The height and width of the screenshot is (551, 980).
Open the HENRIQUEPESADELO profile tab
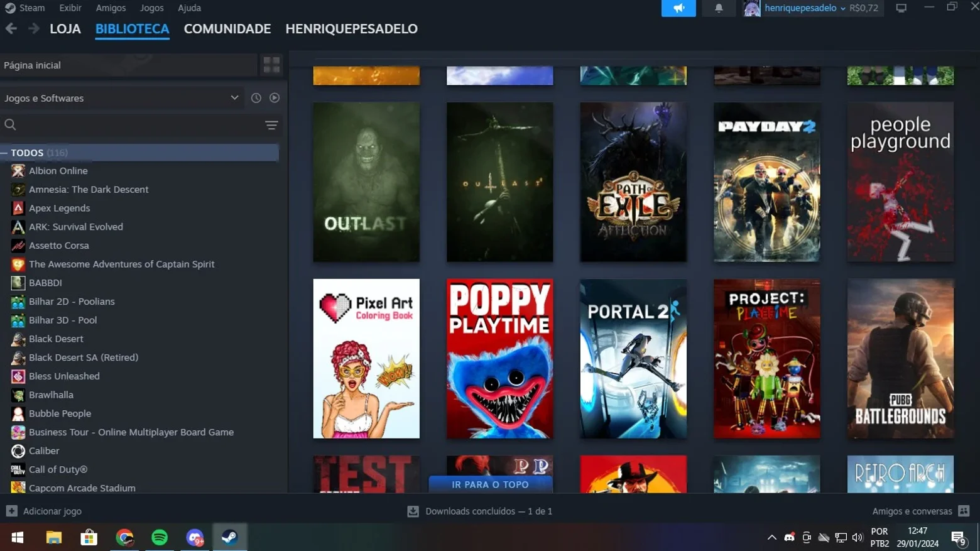tap(351, 29)
